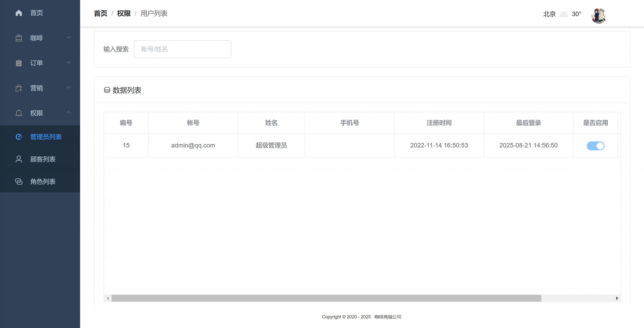Focus the 帐号/姓名 search input

click(182, 49)
